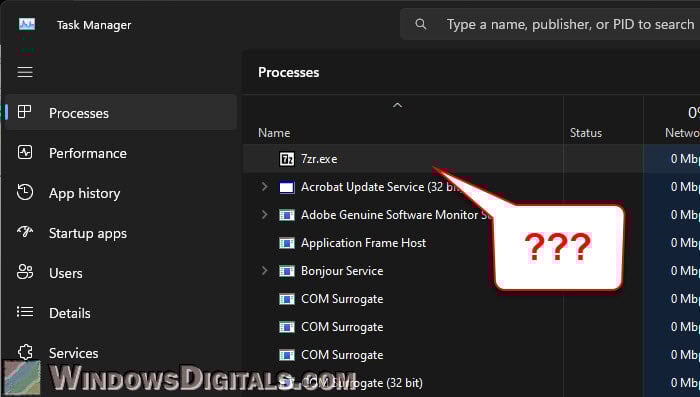Click the Application Frame Host icon
Screen dimensions: 700x397
tap(287, 243)
